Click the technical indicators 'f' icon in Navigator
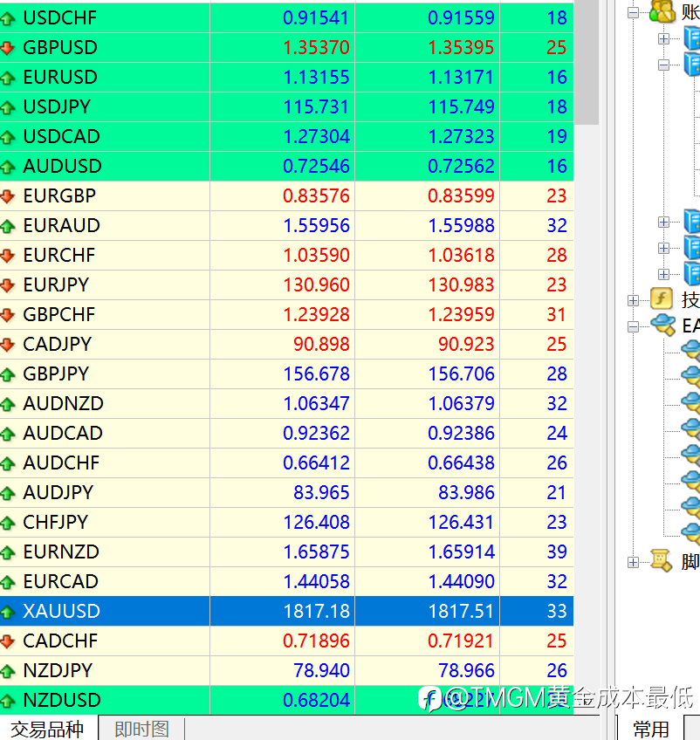 [x=662, y=298]
